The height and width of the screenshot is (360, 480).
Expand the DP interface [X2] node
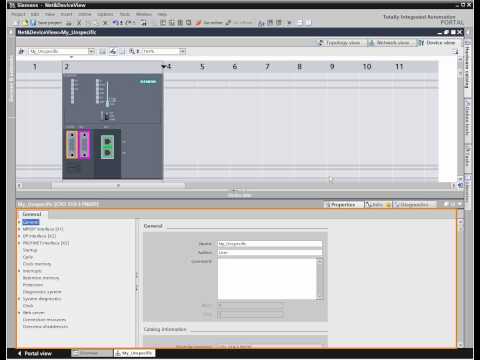click(x=19, y=236)
